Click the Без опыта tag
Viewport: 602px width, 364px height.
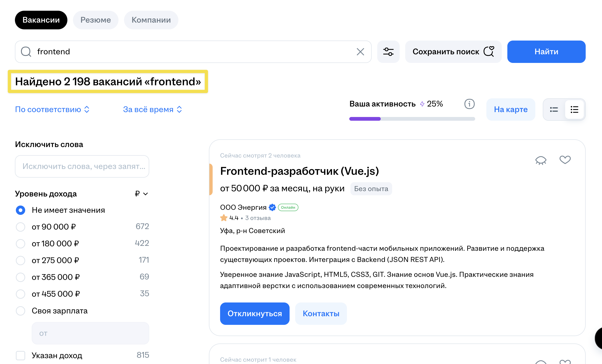tap(371, 189)
